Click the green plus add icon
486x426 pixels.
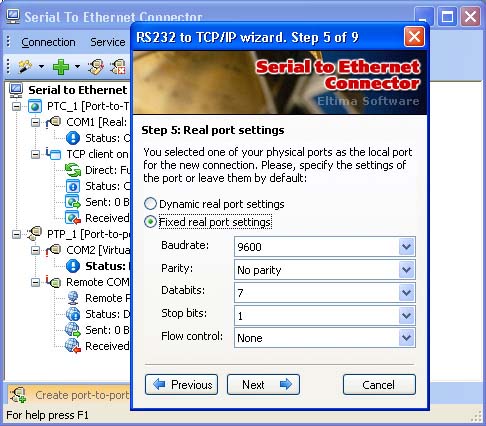(61, 67)
